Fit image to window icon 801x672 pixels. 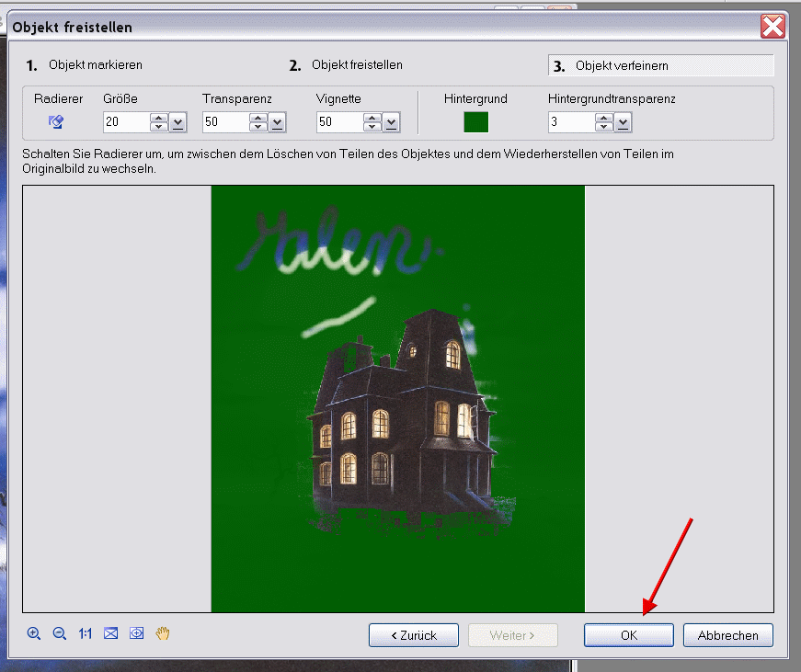click(111, 633)
